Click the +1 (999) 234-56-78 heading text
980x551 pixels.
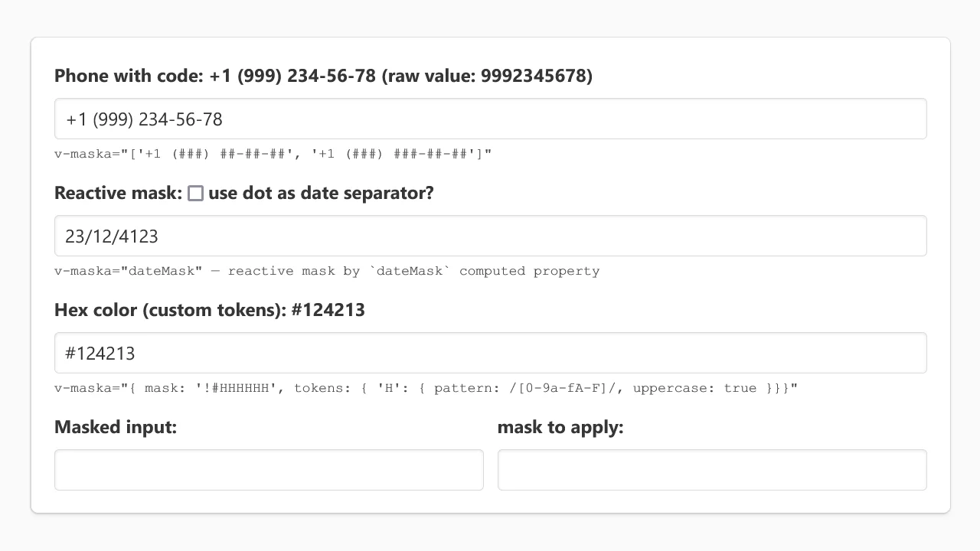[292, 76]
